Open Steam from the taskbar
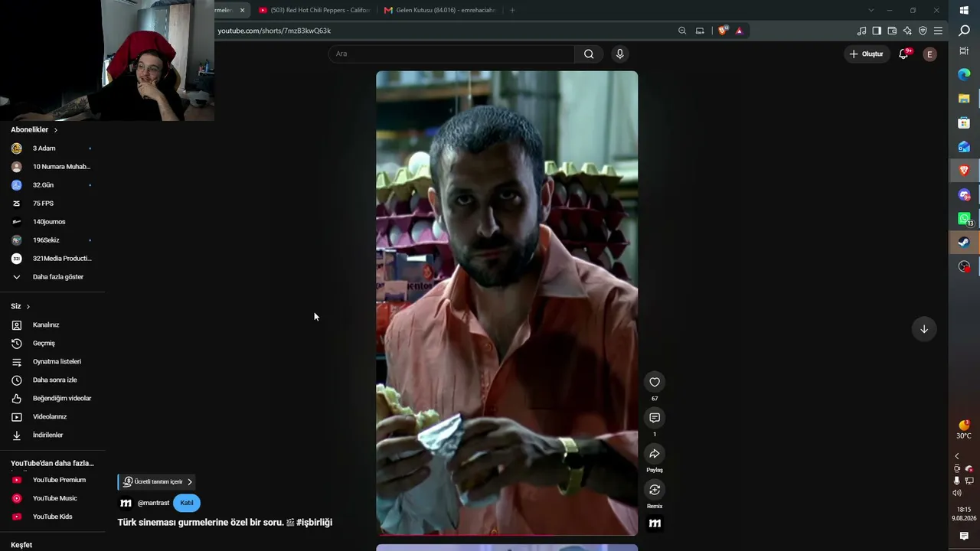This screenshot has width=980, height=551. pos(964,242)
